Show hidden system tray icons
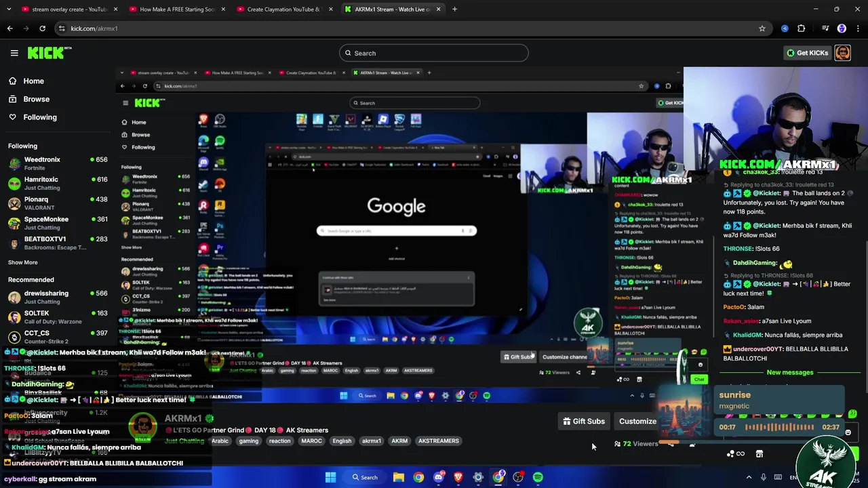 [x=749, y=477]
